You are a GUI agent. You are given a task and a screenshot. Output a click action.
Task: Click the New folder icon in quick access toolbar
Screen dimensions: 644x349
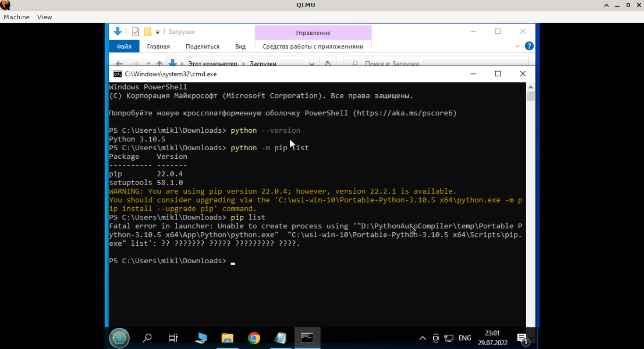(x=148, y=32)
